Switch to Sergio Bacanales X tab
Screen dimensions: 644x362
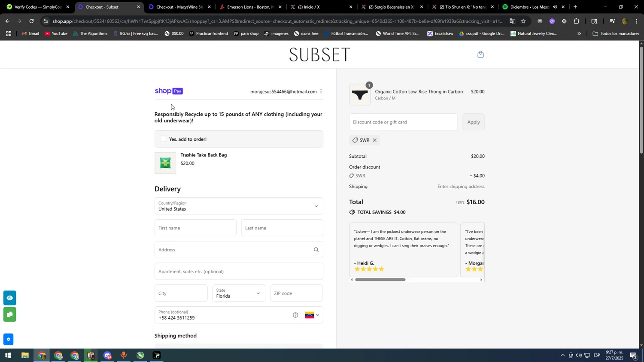coord(392,7)
